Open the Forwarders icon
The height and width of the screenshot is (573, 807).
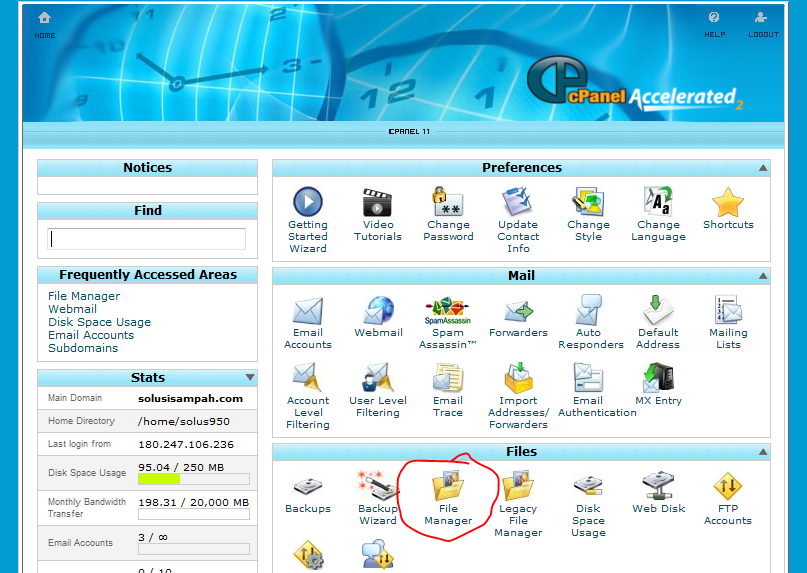click(518, 311)
